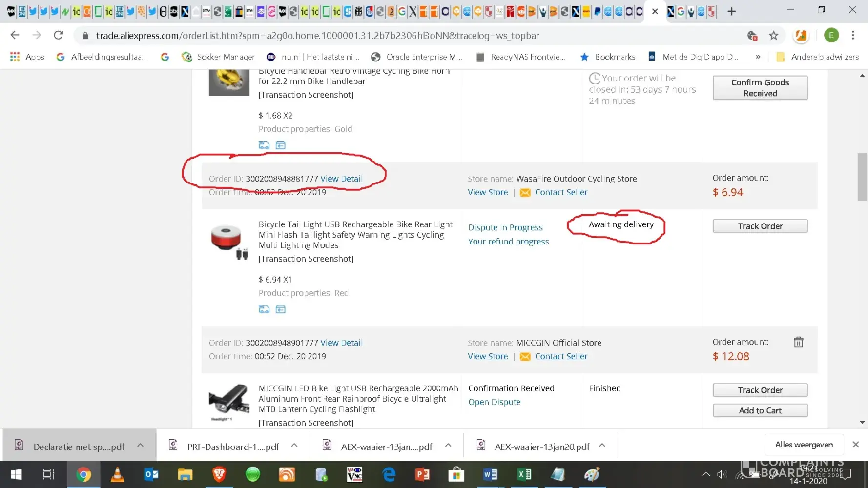This screenshot has width=868, height=488.
Task: Open the Chrome three-dot menu
Action: coord(853,35)
